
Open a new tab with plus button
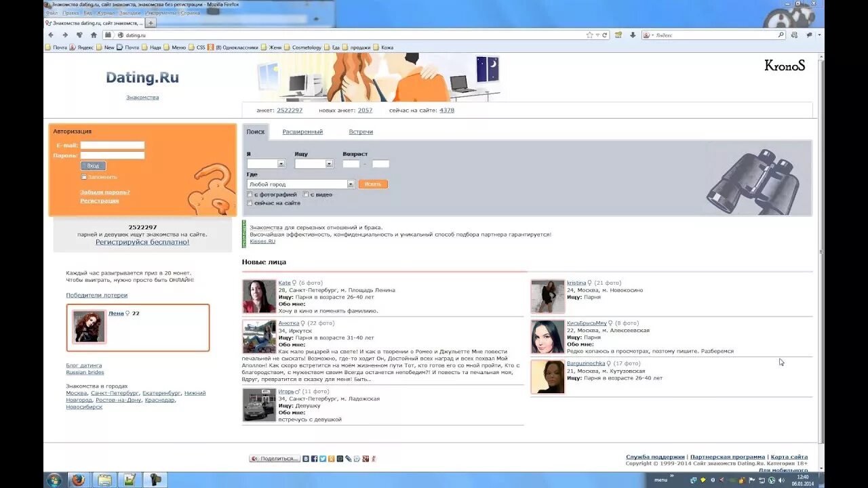tap(151, 23)
